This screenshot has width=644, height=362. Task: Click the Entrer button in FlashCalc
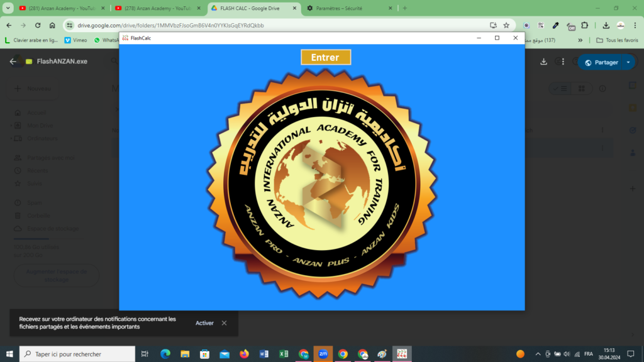point(325,57)
